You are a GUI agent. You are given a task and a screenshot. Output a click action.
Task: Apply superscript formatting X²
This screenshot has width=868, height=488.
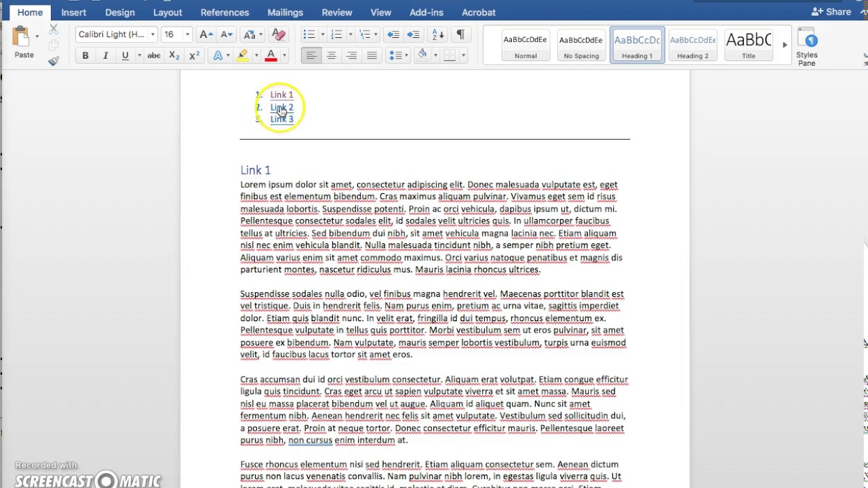[194, 56]
